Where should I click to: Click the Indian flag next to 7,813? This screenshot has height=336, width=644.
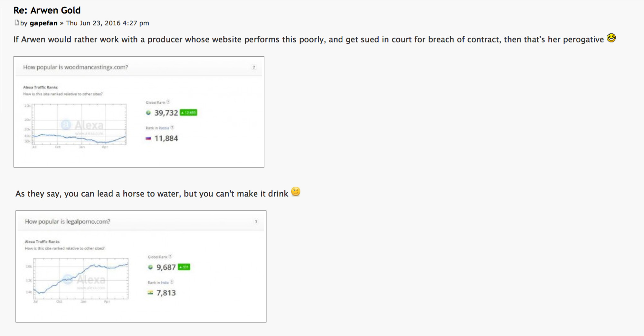[x=150, y=293]
